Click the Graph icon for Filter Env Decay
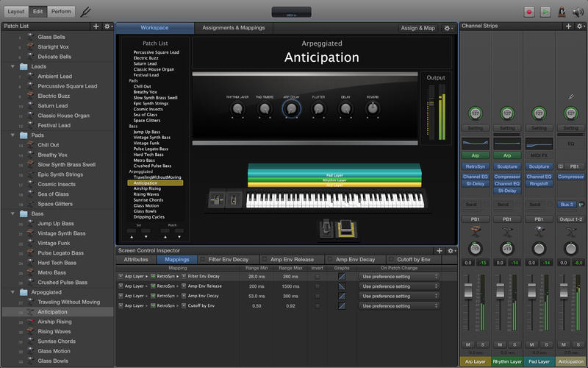Viewport: 588px width, 368px height. click(x=341, y=276)
